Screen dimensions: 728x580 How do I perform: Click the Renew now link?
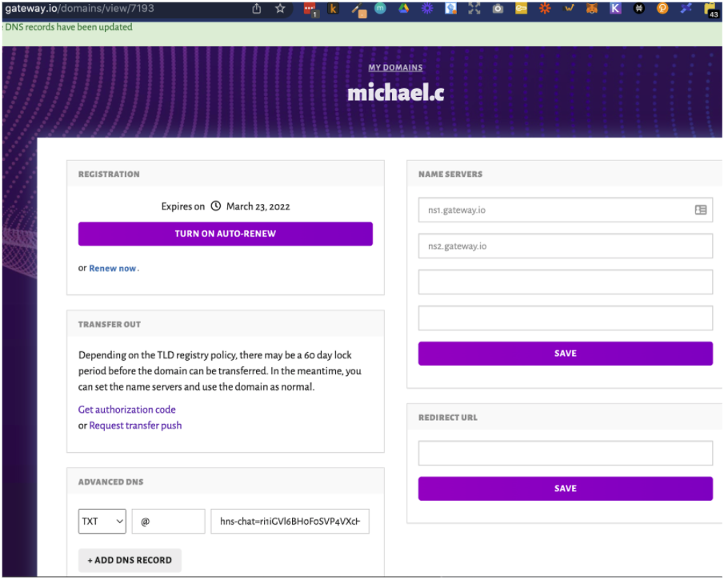(x=113, y=269)
